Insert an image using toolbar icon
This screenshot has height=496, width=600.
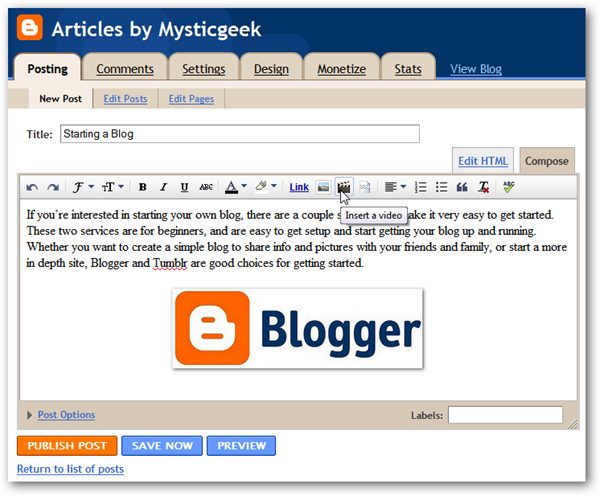pyautogui.click(x=323, y=187)
